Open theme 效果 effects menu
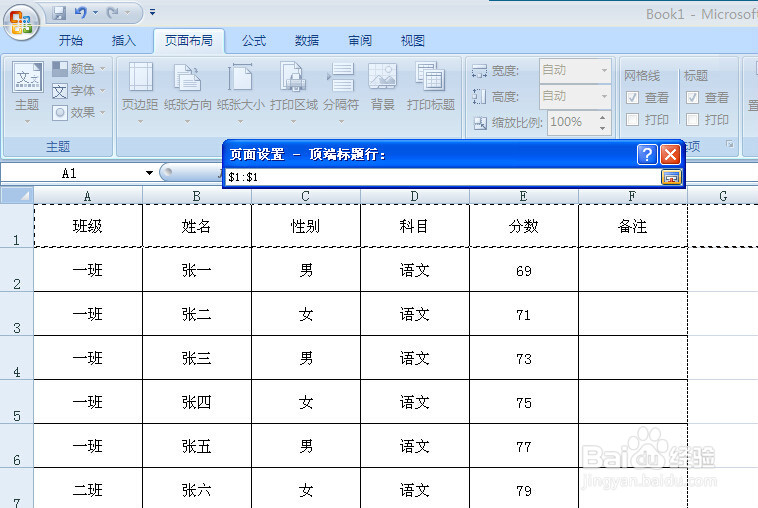 click(78, 113)
